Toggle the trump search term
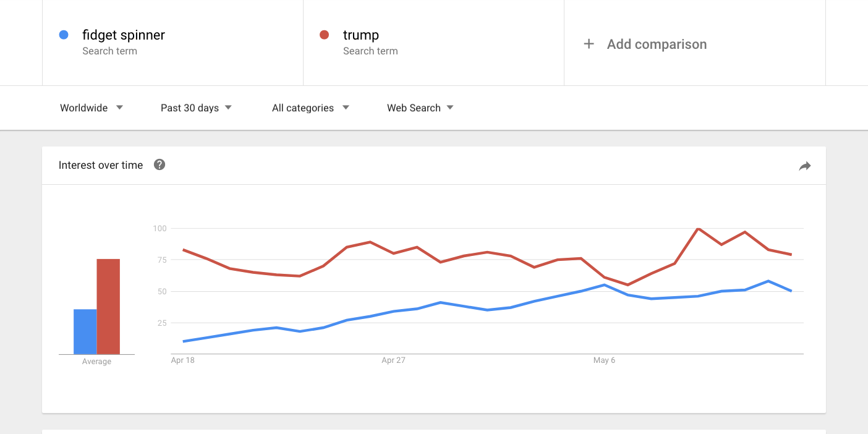This screenshot has height=434, width=868. (361, 35)
